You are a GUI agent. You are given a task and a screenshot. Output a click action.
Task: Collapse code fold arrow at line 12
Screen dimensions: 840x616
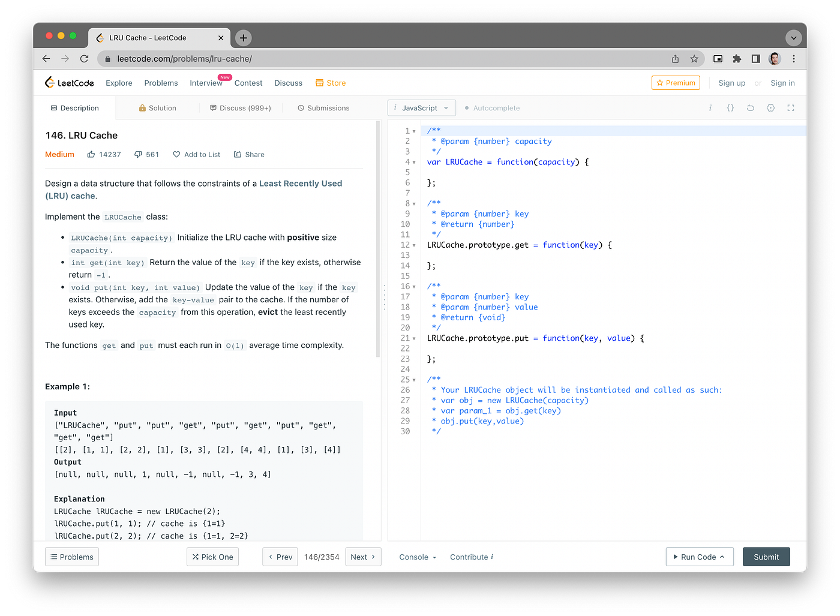pos(414,245)
